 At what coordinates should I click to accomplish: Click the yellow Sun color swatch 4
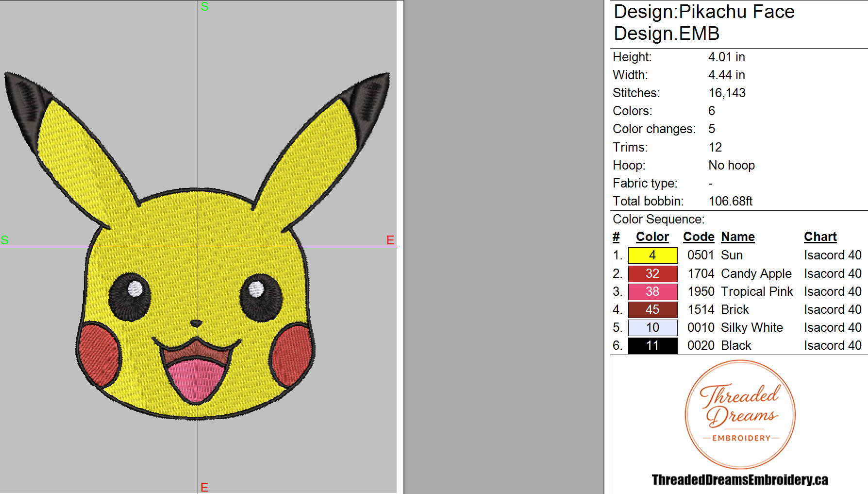pos(652,256)
